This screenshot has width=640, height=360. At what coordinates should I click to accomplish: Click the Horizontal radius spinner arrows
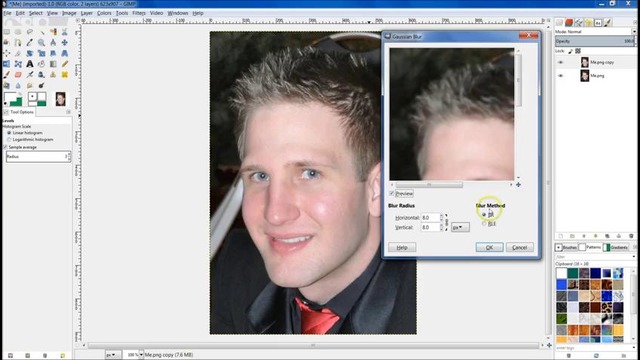(x=441, y=218)
